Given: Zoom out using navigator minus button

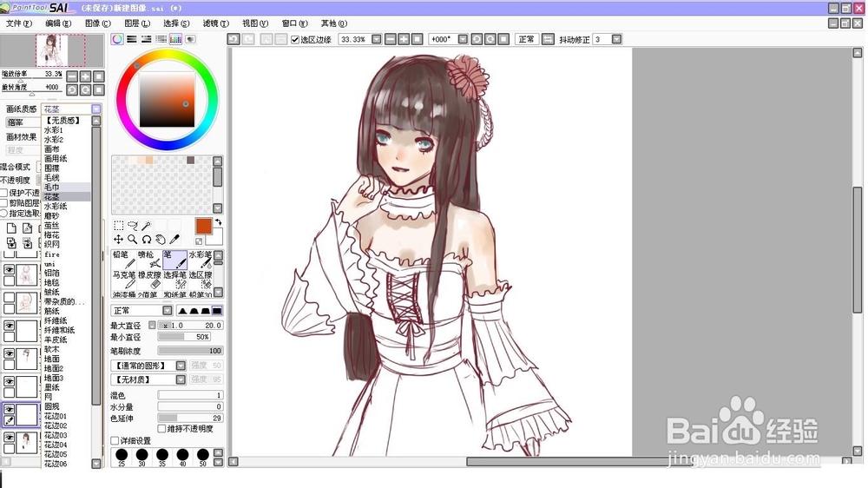Looking at the screenshot, I should pos(72,76).
